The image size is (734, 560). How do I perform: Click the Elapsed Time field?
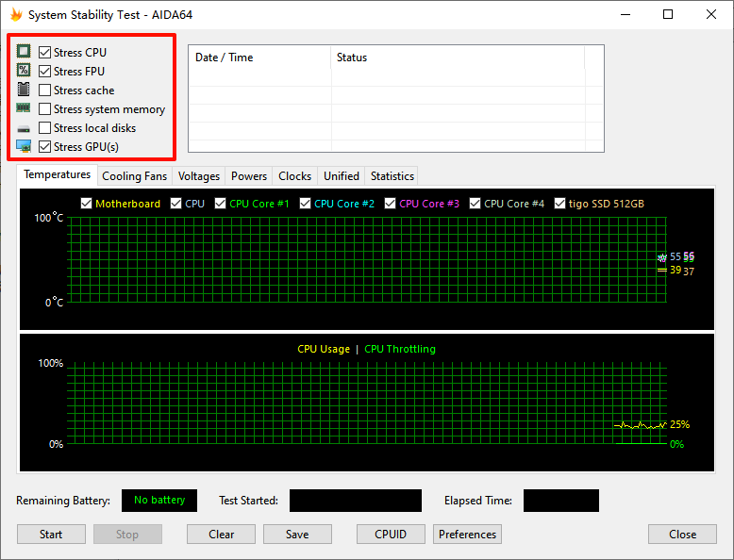click(x=560, y=500)
